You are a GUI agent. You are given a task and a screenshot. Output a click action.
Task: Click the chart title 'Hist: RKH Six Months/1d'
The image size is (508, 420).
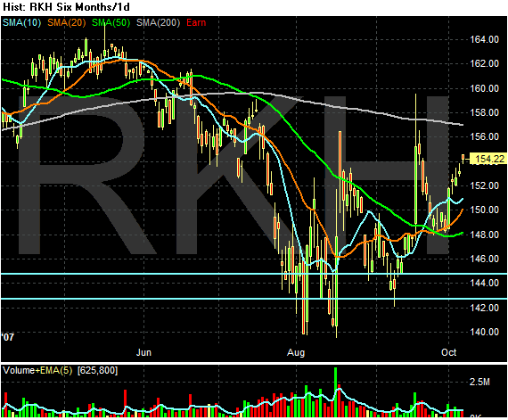pos(67,7)
